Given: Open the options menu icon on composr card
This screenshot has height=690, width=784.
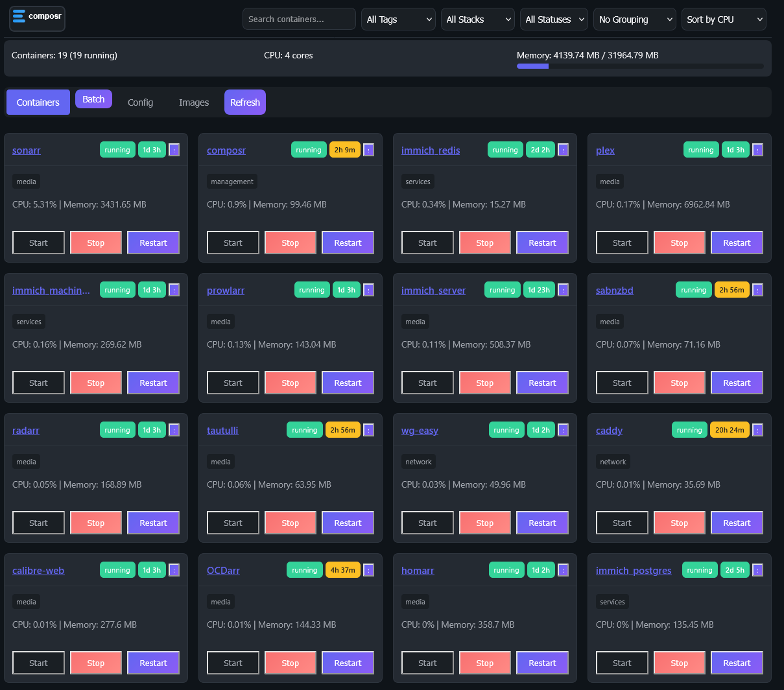Looking at the screenshot, I should pyautogui.click(x=368, y=150).
